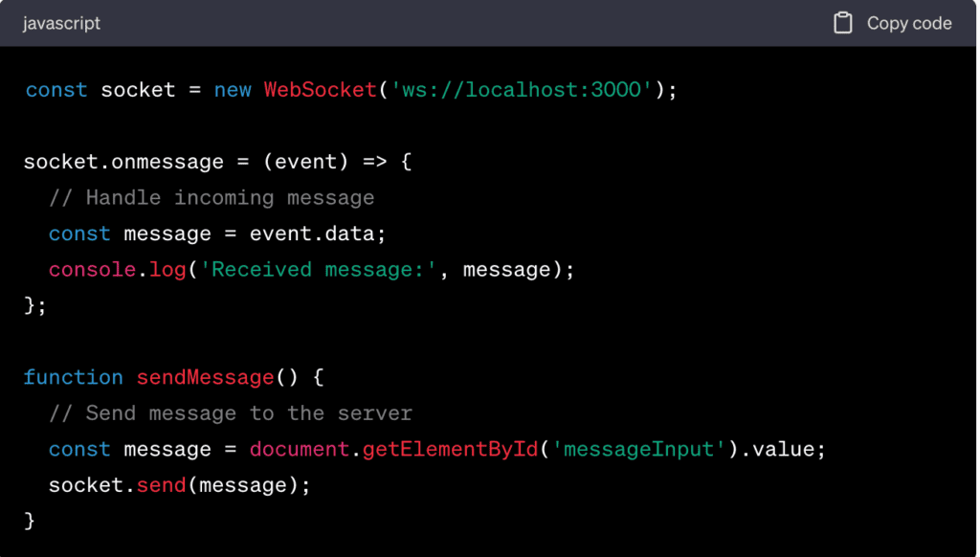
Task: Click the clipboard copy icon
Action: click(x=842, y=23)
